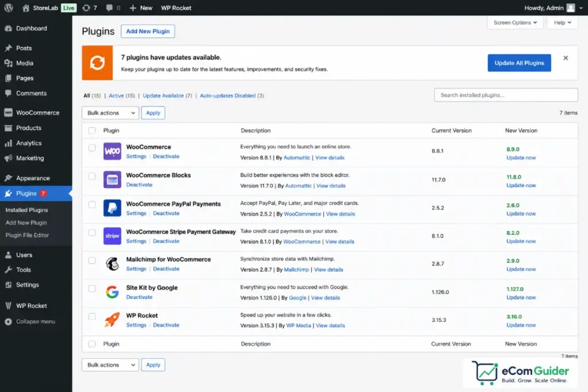The height and width of the screenshot is (392, 588).
Task: Deactivate the Site Kit by Google plugin
Action: (x=139, y=297)
